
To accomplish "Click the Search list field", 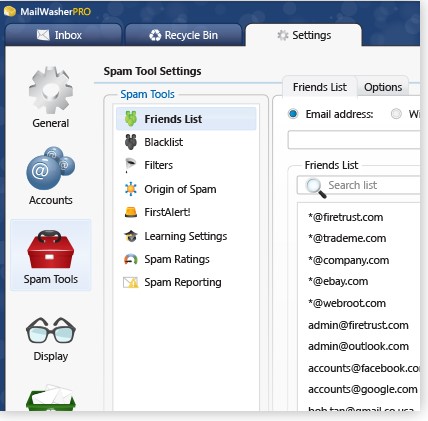I will (359, 185).
